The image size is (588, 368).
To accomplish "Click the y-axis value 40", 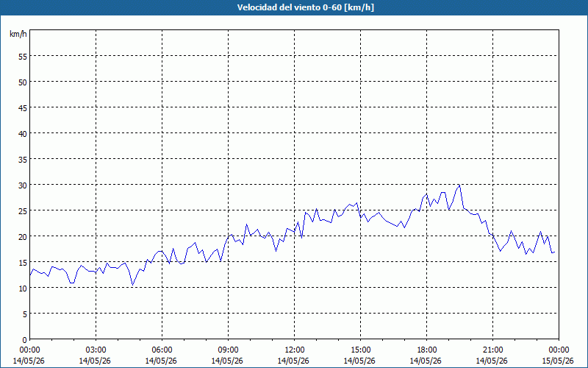I will pyautogui.click(x=23, y=133).
